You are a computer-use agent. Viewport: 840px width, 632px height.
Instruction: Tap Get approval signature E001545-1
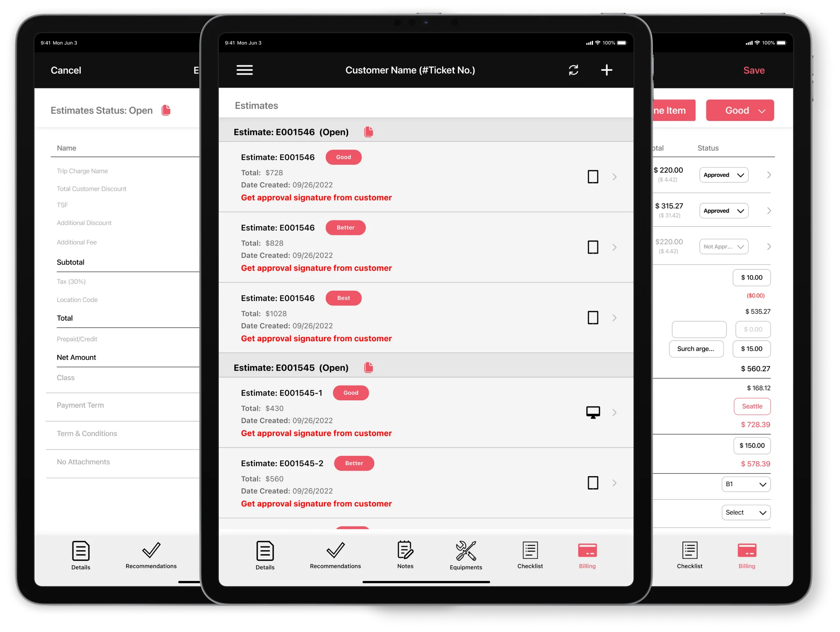317,433
